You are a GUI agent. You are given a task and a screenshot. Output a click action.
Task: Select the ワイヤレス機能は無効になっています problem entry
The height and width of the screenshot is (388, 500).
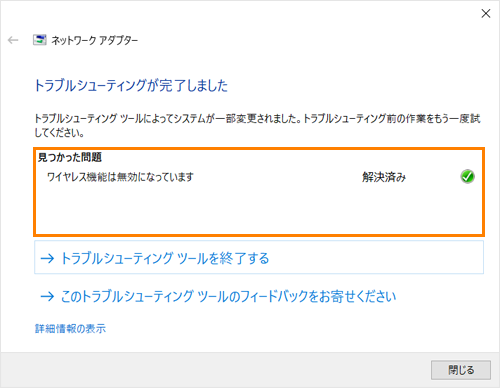point(120,177)
